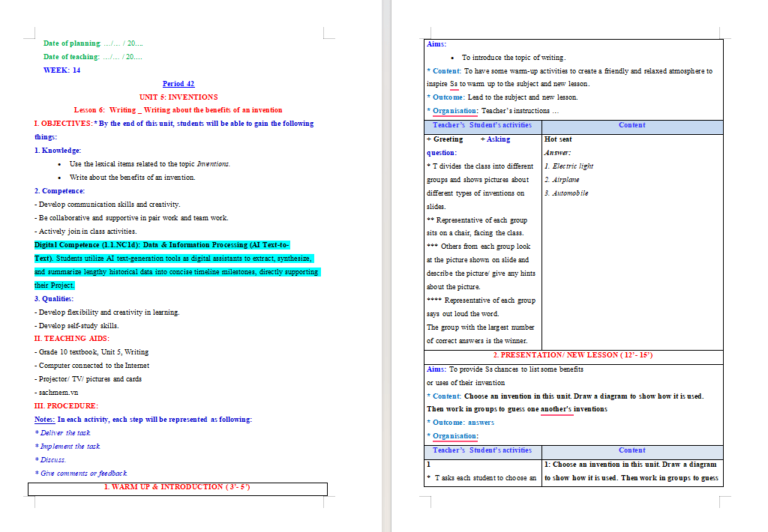Image resolution: width=768 pixels, height=532 pixels.
Task: Click bullet 'Write about the benefits of an invention'
Action: pos(132,177)
